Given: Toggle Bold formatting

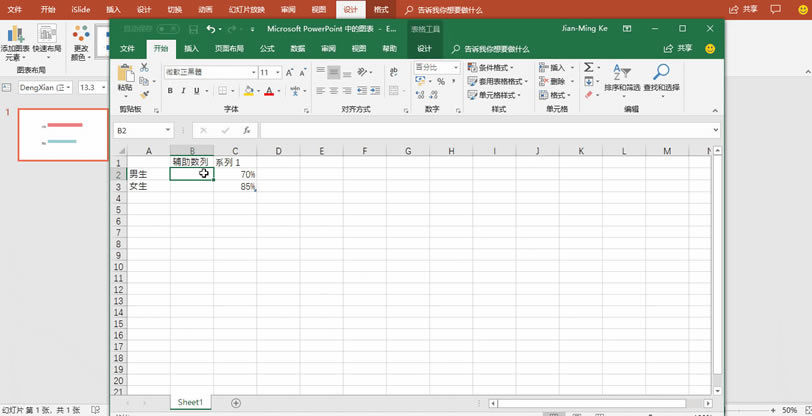Looking at the screenshot, I should (170, 91).
